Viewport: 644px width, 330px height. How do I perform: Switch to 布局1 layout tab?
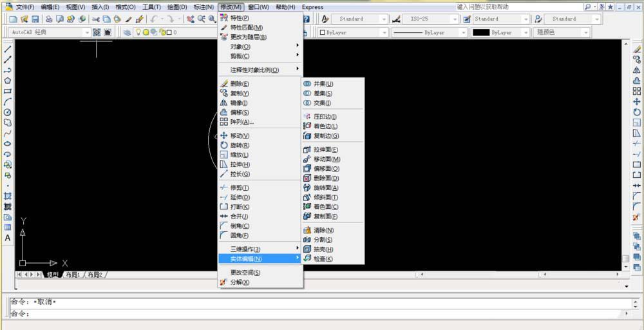coord(72,275)
